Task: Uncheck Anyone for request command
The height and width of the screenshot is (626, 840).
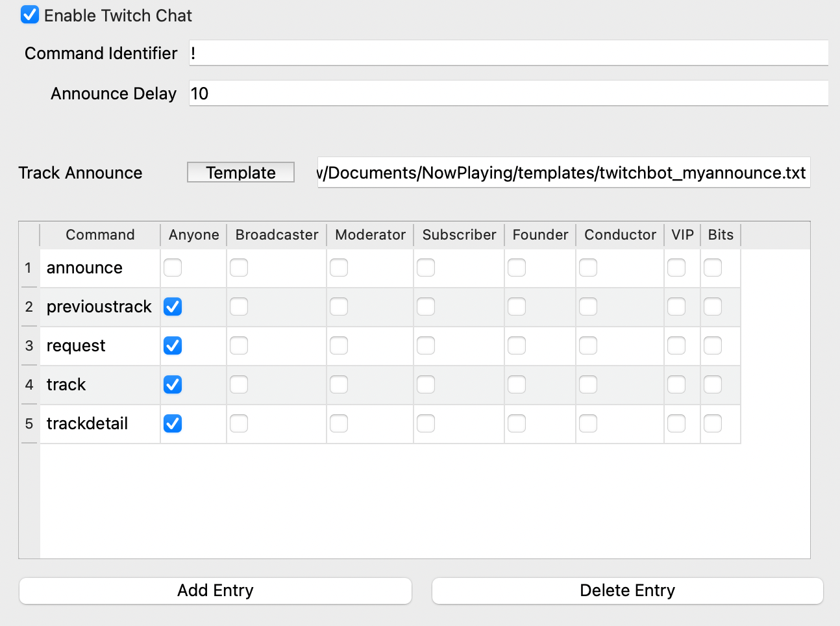Action: coord(173,345)
